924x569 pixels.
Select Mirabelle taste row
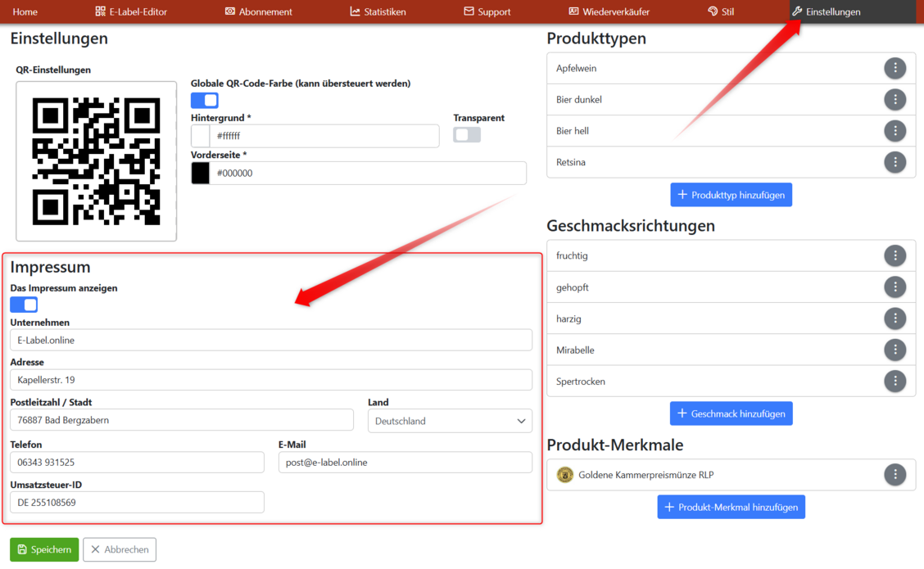click(731, 350)
